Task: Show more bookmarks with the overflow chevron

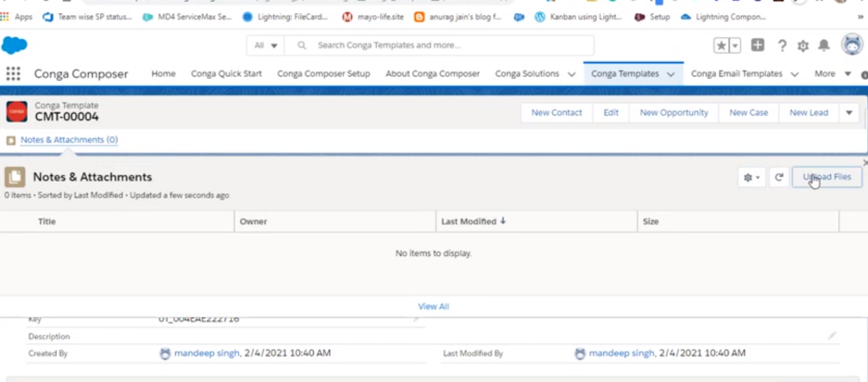Action: (860, 17)
